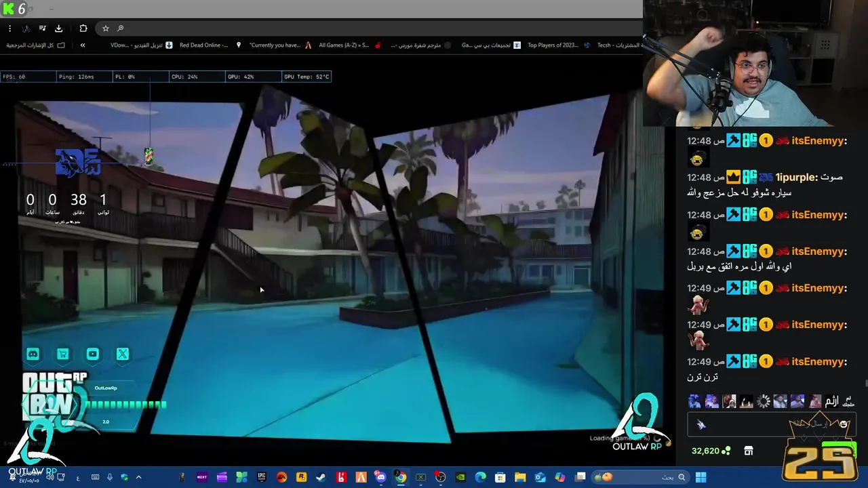Open the all bookmarks folder كل الإشارات المرجعية
The height and width of the screenshot is (488, 868).
coord(36,45)
